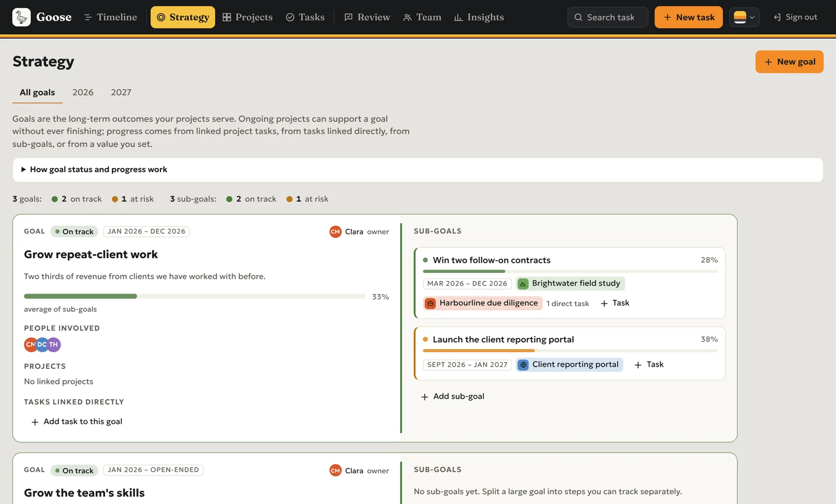Viewport: 836px width, 504px height.
Task: Click the 28% sub-goal progress bar
Action: tap(570, 272)
